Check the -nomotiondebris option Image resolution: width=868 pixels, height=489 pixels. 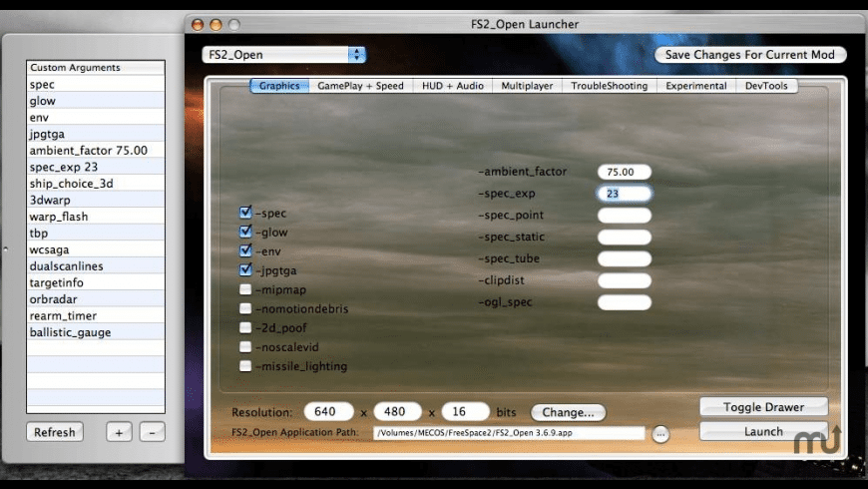[245, 308]
